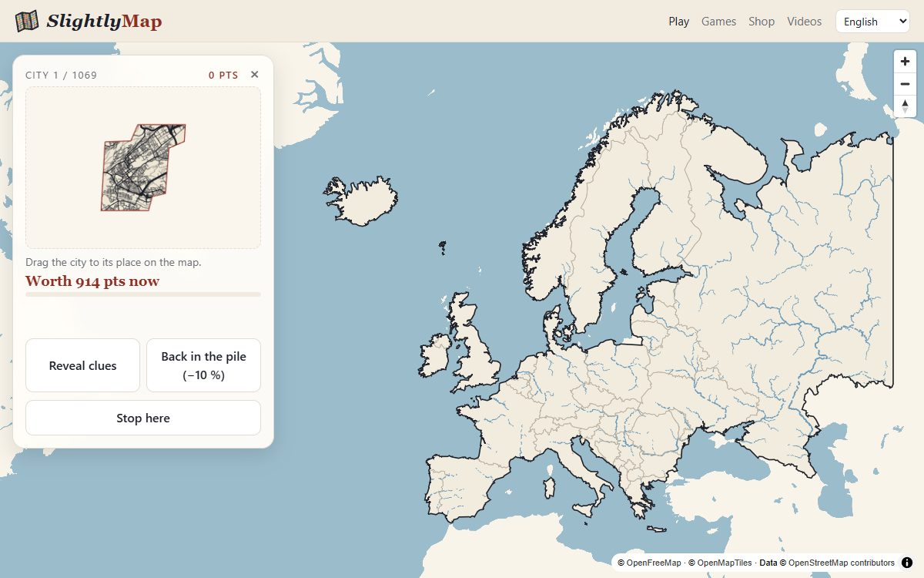
Task: Click the Reveal clues button
Action: point(82,365)
